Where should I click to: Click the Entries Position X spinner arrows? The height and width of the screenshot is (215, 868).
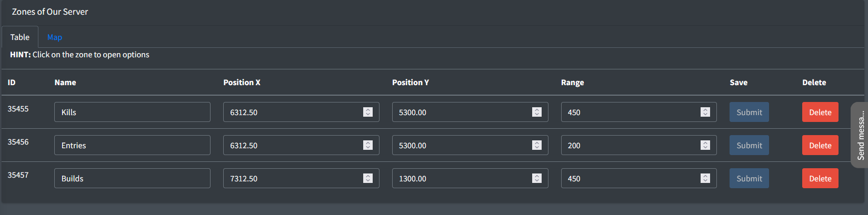pyautogui.click(x=368, y=145)
